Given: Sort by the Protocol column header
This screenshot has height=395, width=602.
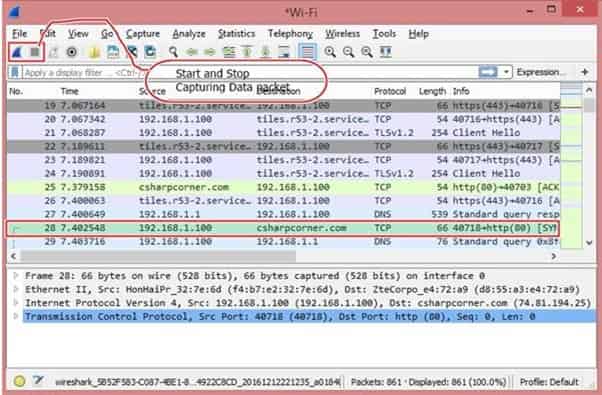Looking at the screenshot, I should (390, 91).
